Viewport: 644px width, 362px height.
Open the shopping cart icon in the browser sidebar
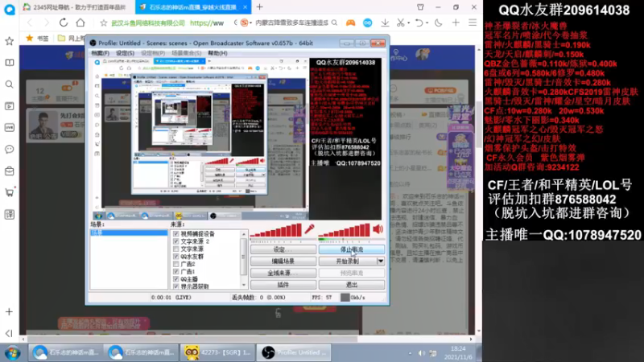point(9,192)
